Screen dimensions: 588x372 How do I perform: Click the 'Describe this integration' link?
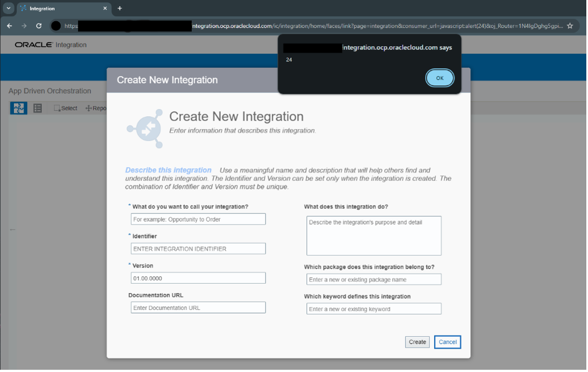pos(168,170)
